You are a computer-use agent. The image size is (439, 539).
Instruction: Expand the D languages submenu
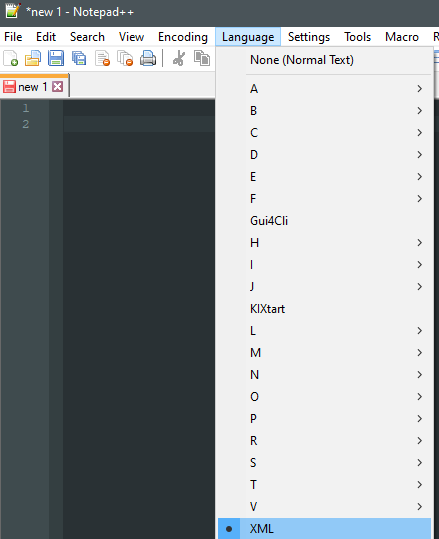coord(325,155)
